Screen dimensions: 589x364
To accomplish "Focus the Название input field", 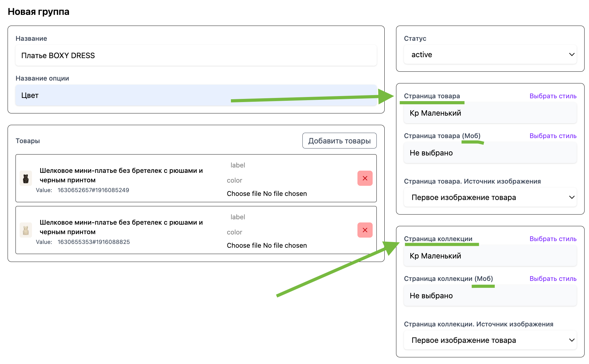I will (196, 56).
